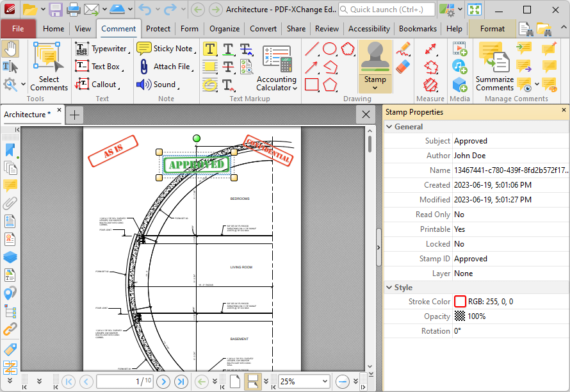Select the Highlight Text tool
Screen dimensions: 570x392
coord(210,49)
